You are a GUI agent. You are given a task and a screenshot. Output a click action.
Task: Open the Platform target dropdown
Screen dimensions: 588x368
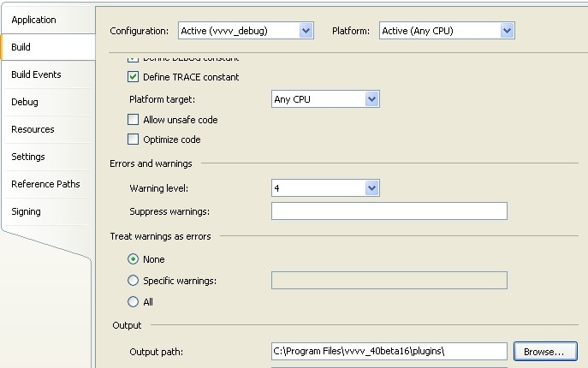coord(325,99)
